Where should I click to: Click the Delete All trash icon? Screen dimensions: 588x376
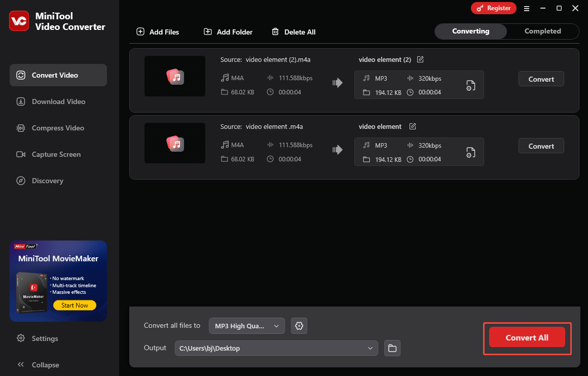tap(275, 31)
